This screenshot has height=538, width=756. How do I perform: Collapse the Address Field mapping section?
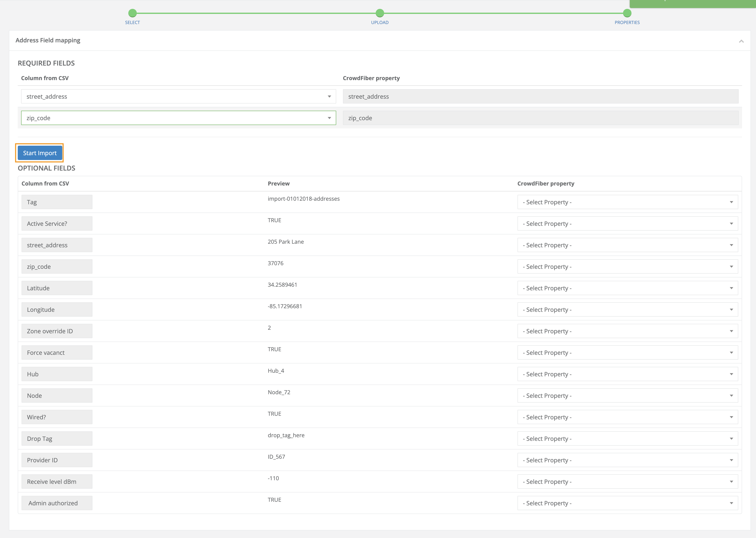(x=742, y=41)
